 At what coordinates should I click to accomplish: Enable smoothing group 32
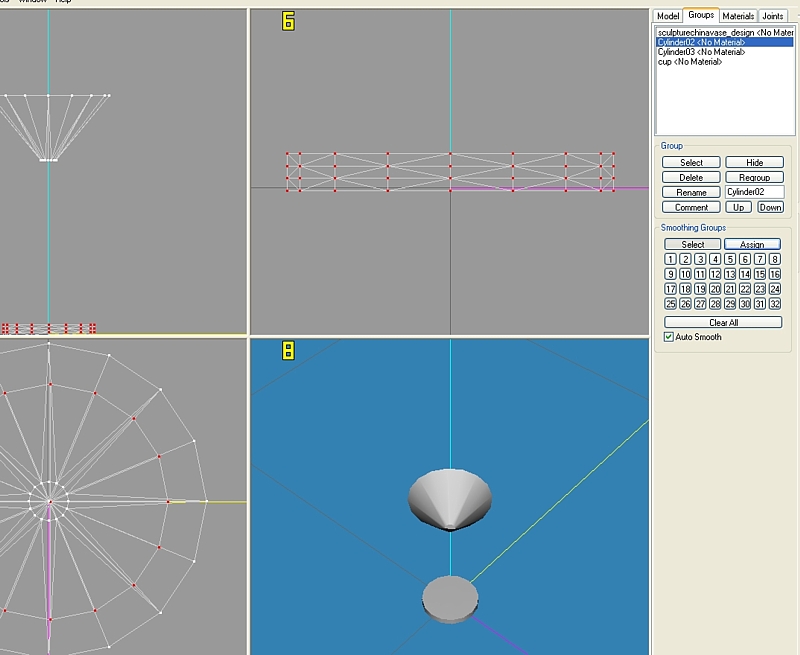pos(775,304)
